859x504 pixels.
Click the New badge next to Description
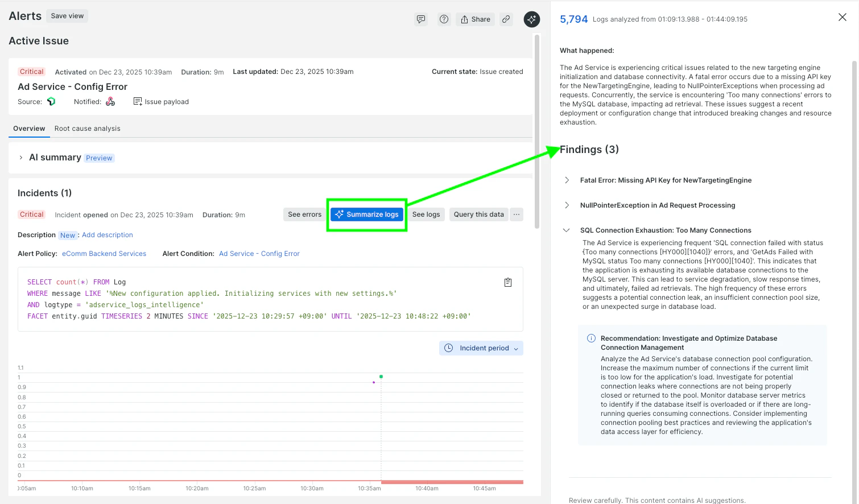click(x=68, y=236)
